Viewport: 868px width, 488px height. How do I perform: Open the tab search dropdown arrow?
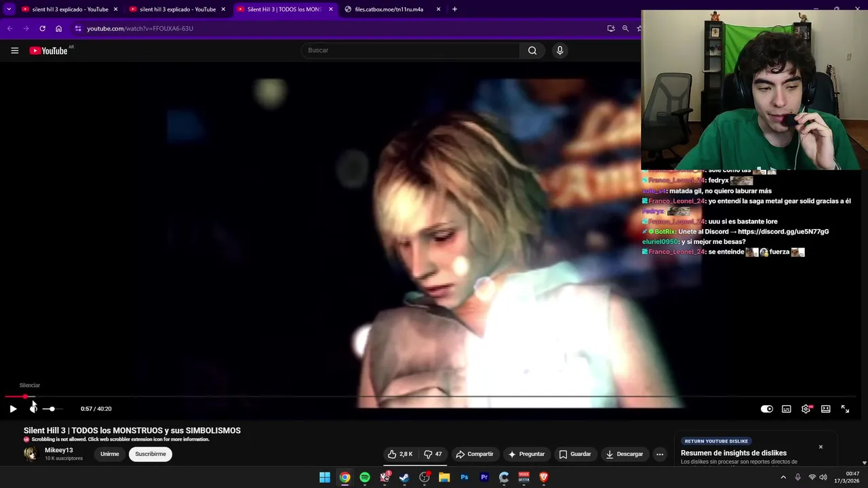point(9,9)
